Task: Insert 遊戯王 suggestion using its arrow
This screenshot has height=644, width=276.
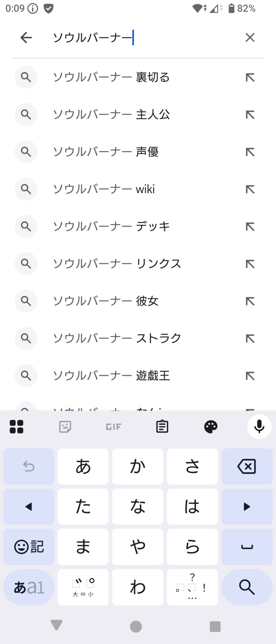Action: (250, 375)
